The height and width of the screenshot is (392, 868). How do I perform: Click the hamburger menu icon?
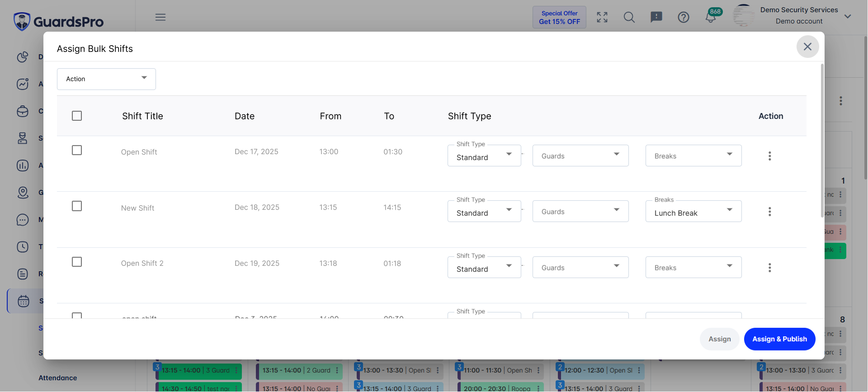pyautogui.click(x=160, y=17)
